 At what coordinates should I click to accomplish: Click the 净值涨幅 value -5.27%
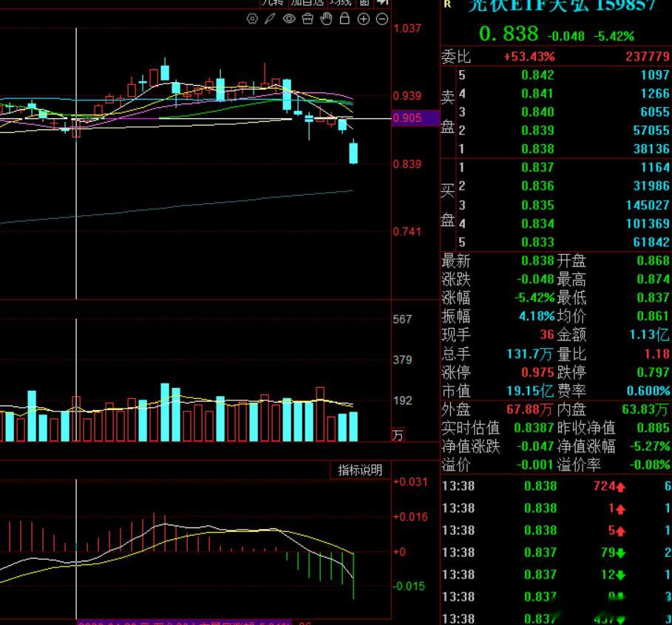(x=649, y=446)
